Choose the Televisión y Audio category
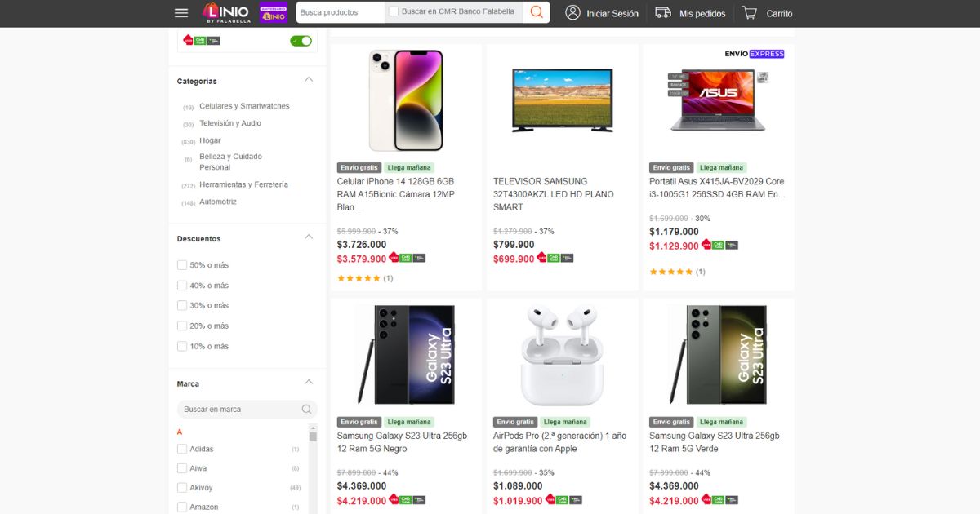 [x=230, y=123]
